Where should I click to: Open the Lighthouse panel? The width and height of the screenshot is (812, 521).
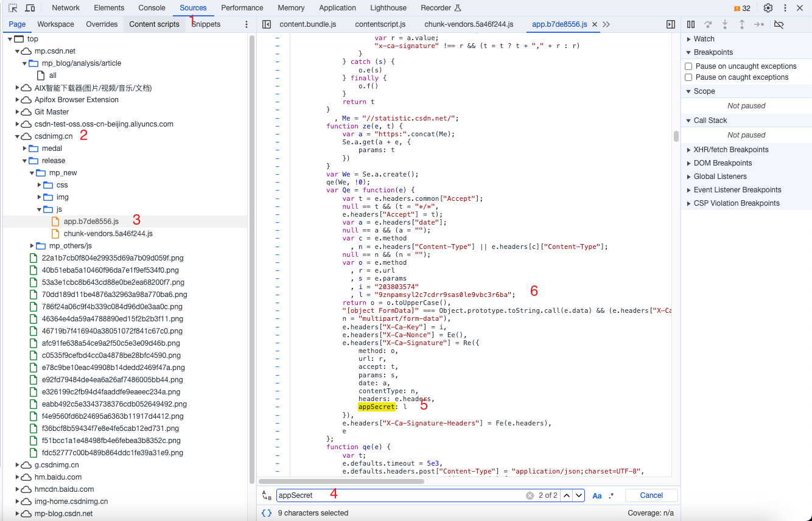388,8
